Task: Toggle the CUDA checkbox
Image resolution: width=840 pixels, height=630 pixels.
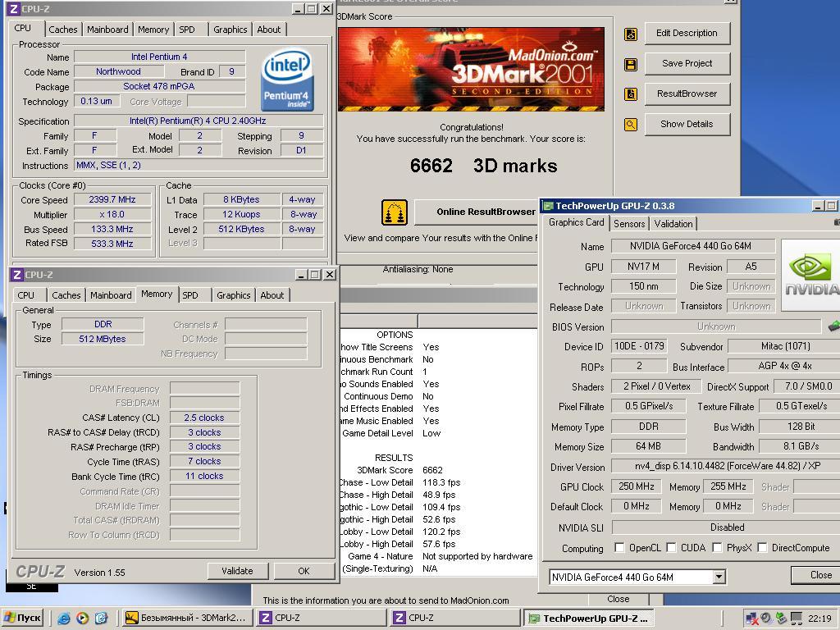Action: (x=671, y=547)
